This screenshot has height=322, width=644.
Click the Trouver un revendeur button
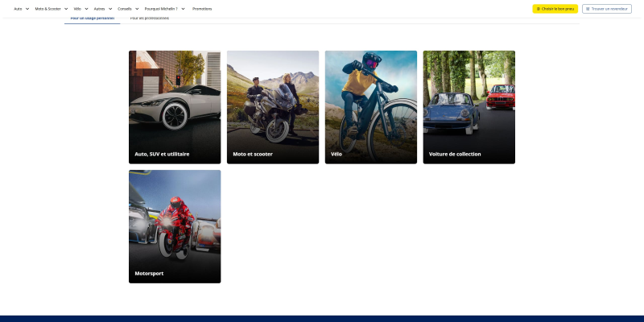[x=607, y=9]
